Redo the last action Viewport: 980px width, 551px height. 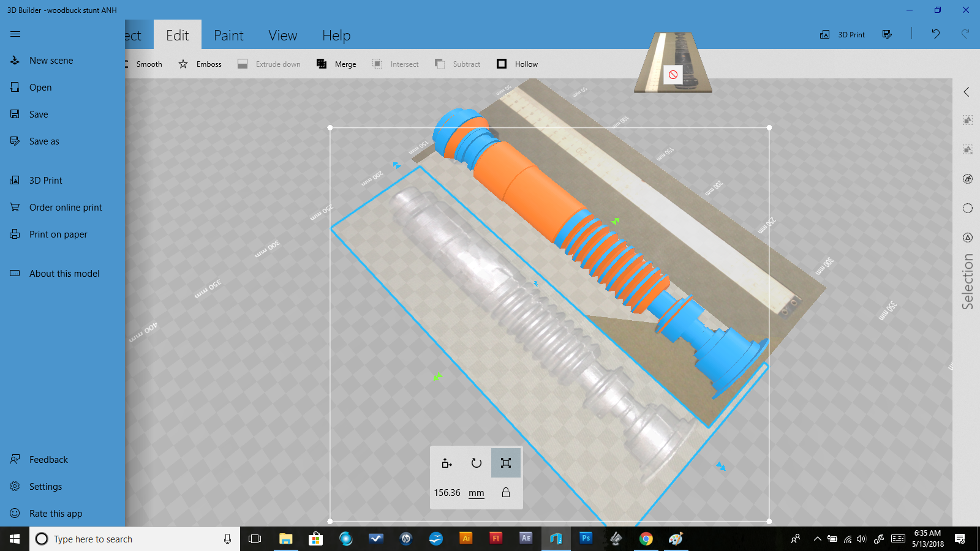point(965,34)
